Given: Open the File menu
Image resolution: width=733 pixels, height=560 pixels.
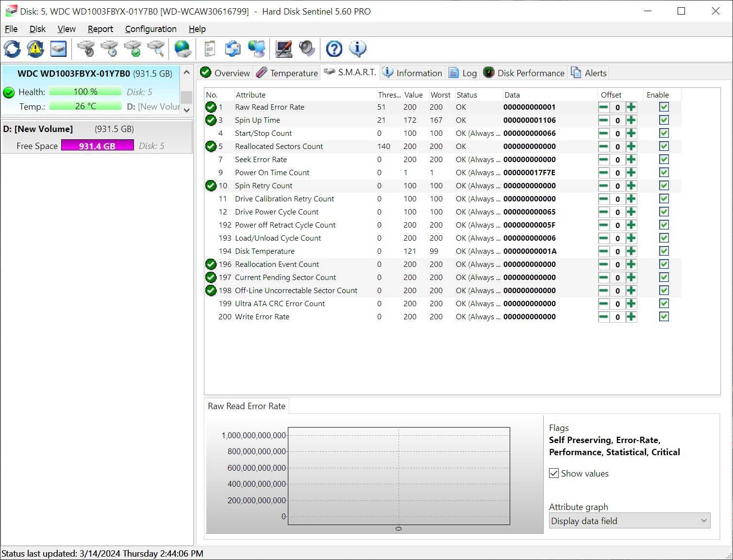Looking at the screenshot, I should (x=11, y=29).
